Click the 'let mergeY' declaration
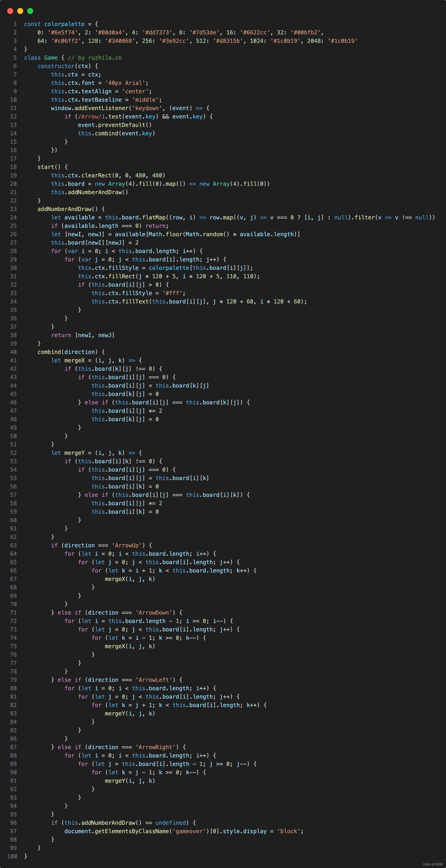The image size is (446, 868). click(68, 453)
